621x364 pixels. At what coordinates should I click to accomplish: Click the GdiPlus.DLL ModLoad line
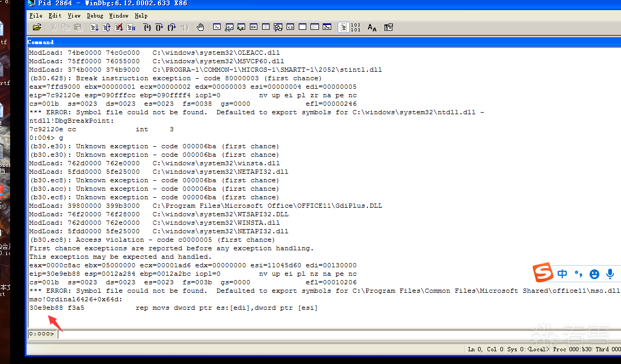[206, 206]
